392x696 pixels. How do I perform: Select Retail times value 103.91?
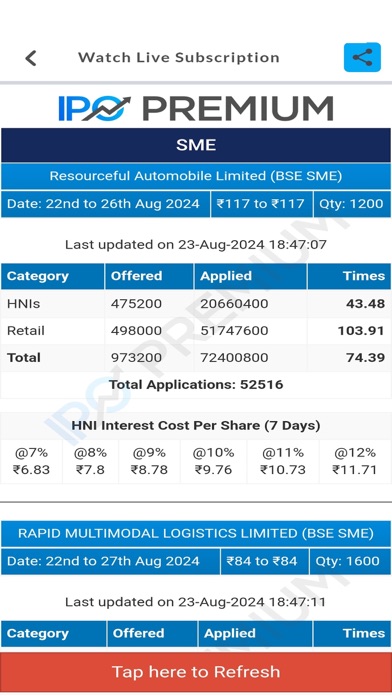pos(361,331)
